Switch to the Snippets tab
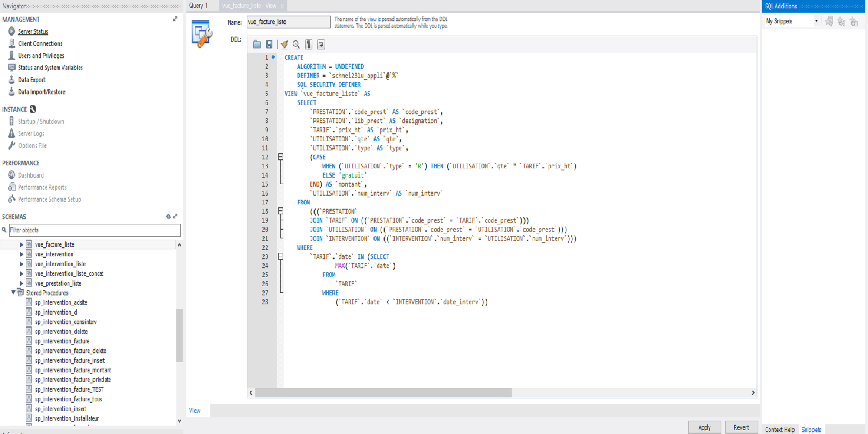This screenshot has width=868, height=434. (x=811, y=430)
